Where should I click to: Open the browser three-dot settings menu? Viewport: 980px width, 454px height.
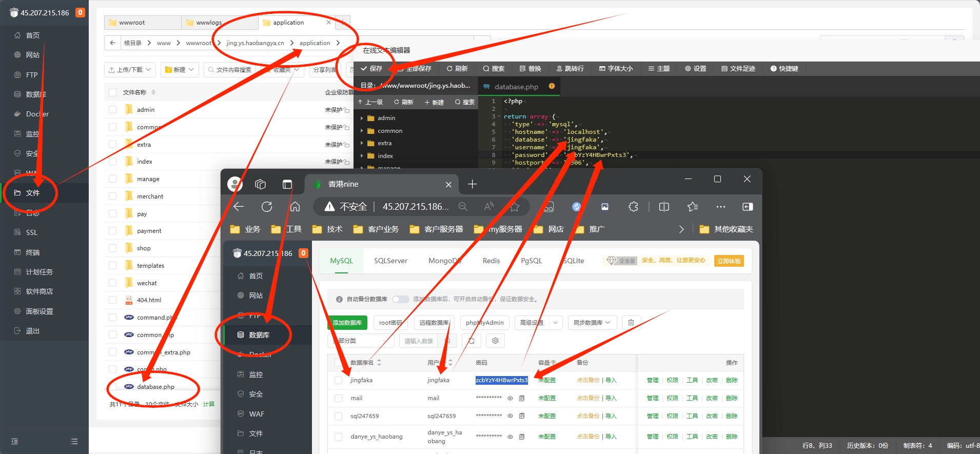click(x=721, y=207)
